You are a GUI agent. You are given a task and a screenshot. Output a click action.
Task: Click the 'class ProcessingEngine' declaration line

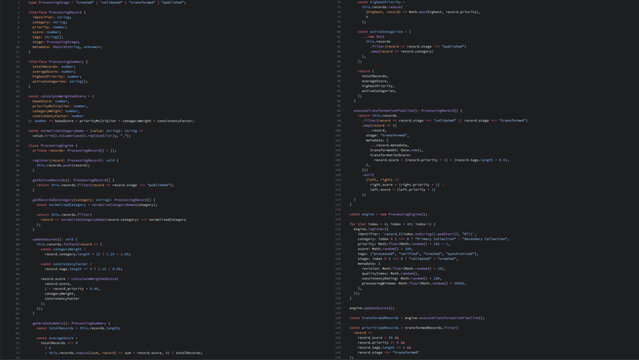(53, 146)
